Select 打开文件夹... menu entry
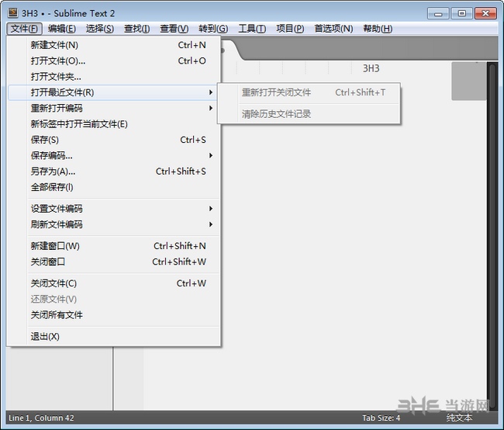504x430 pixels. [x=114, y=77]
